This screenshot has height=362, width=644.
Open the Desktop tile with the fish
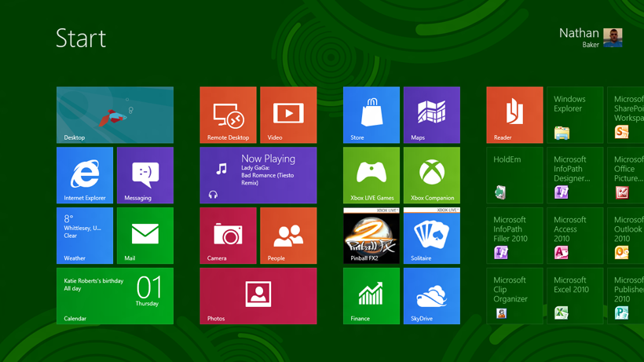(x=115, y=115)
